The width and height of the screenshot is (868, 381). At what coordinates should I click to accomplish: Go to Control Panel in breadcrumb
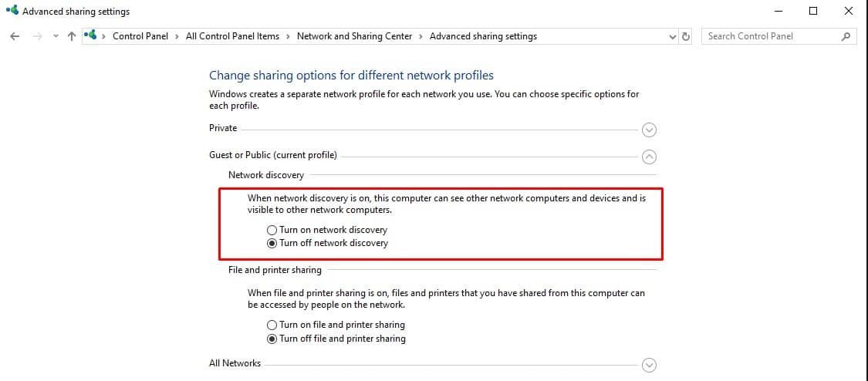tap(138, 36)
